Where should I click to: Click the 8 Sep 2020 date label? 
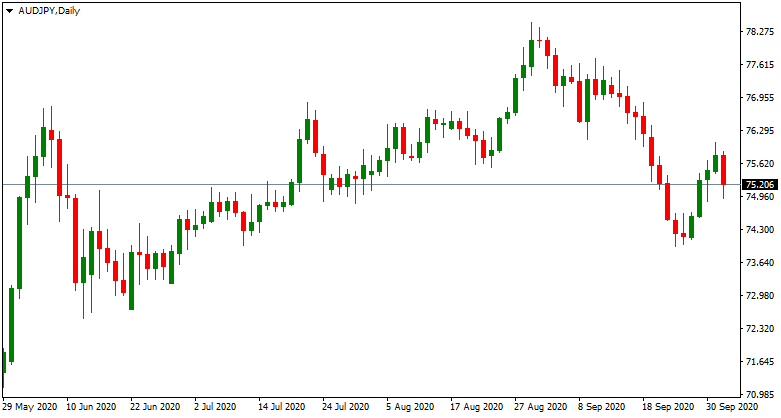[x=602, y=407]
